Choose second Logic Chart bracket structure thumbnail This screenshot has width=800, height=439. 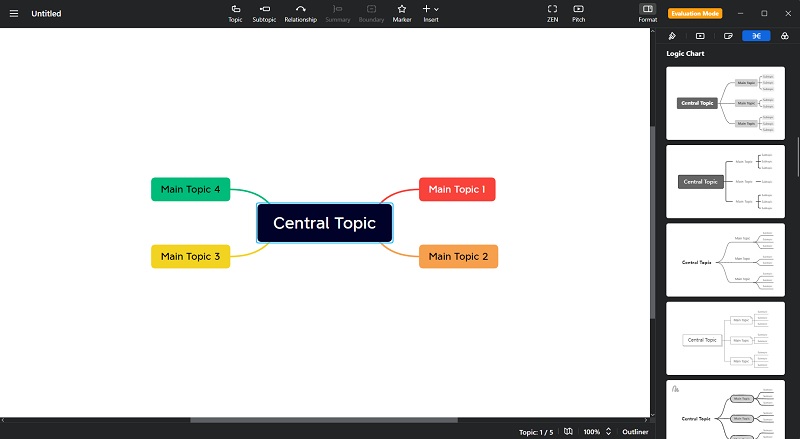pyautogui.click(x=726, y=182)
